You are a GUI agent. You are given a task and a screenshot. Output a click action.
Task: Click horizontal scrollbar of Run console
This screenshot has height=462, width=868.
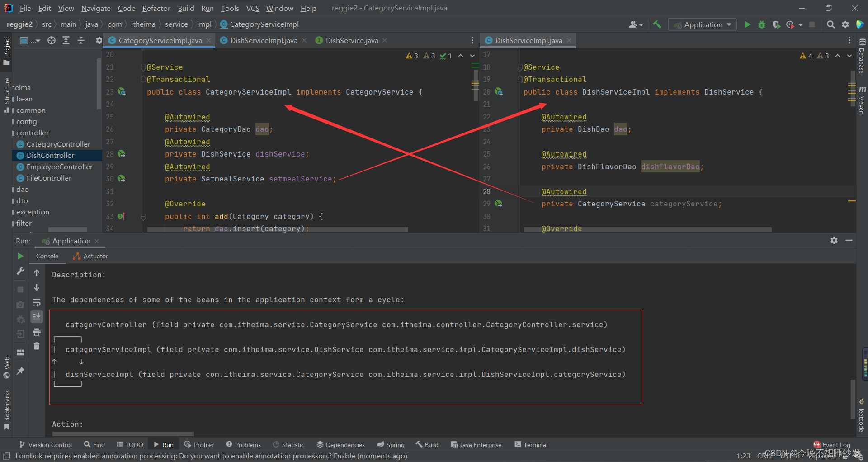pos(123,433)
